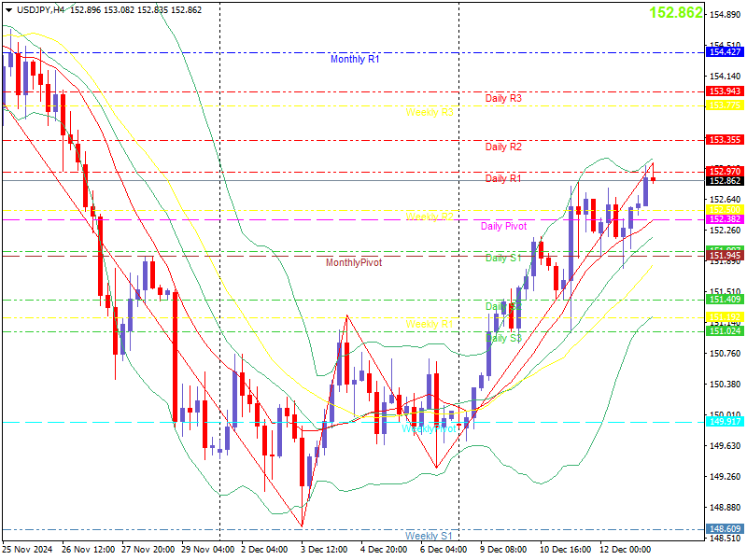
Task: Click the MonthlyPivot label text
Action: [353, 262]
